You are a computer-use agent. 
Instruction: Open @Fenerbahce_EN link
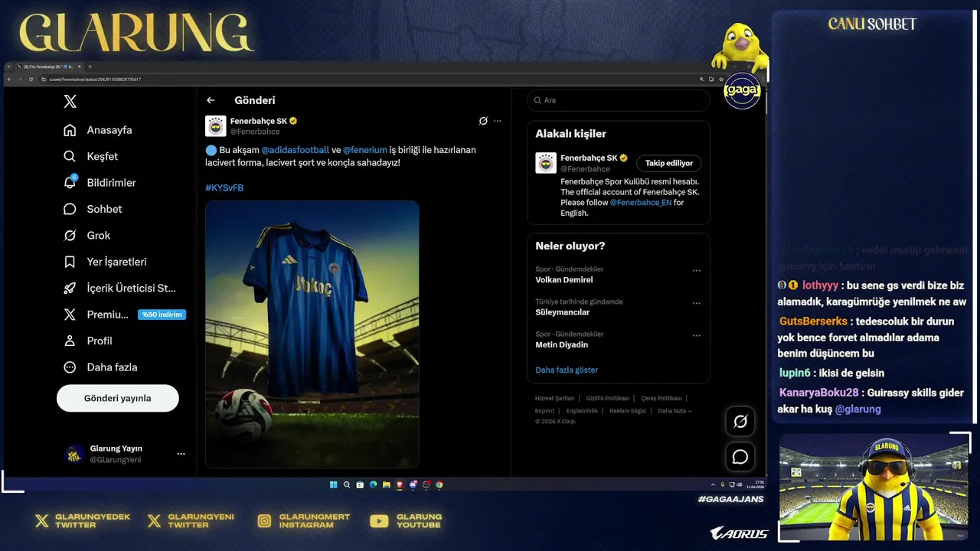tap(641, 203)
